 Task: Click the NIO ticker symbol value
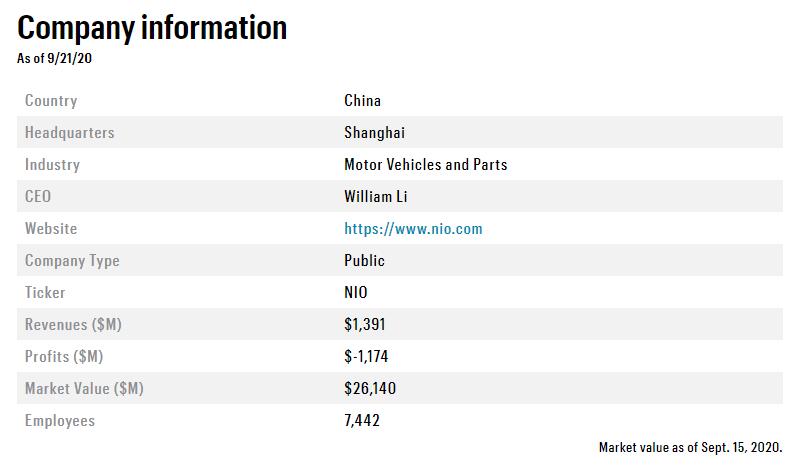point(356,293)
